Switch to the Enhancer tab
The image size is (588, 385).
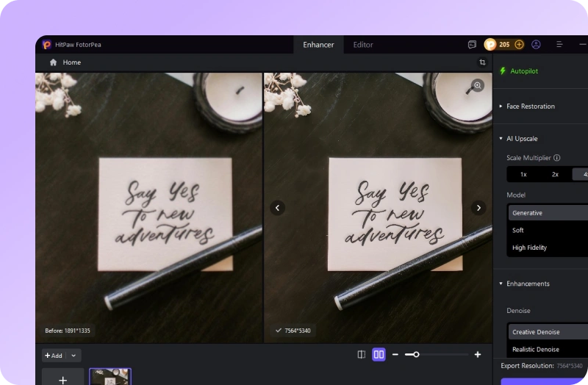318,45
